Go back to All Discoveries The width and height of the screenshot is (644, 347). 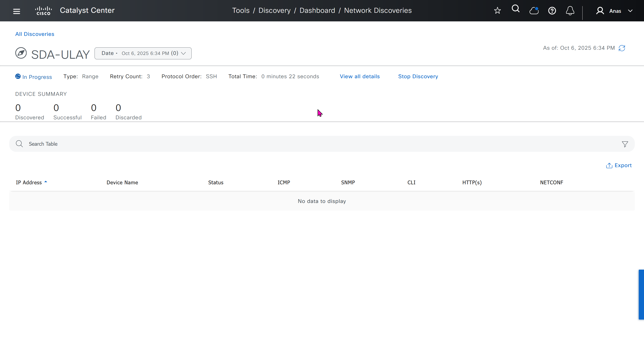pos(35,34)
